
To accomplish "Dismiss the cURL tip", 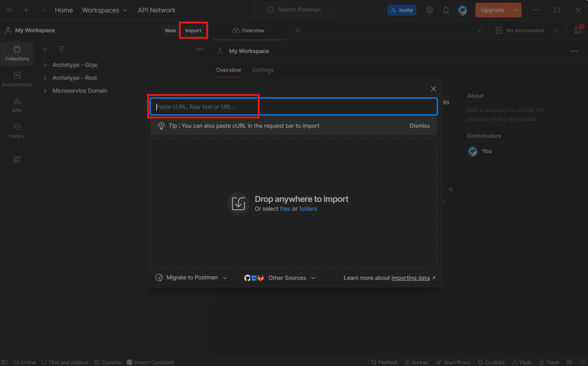I will [420, 126].
